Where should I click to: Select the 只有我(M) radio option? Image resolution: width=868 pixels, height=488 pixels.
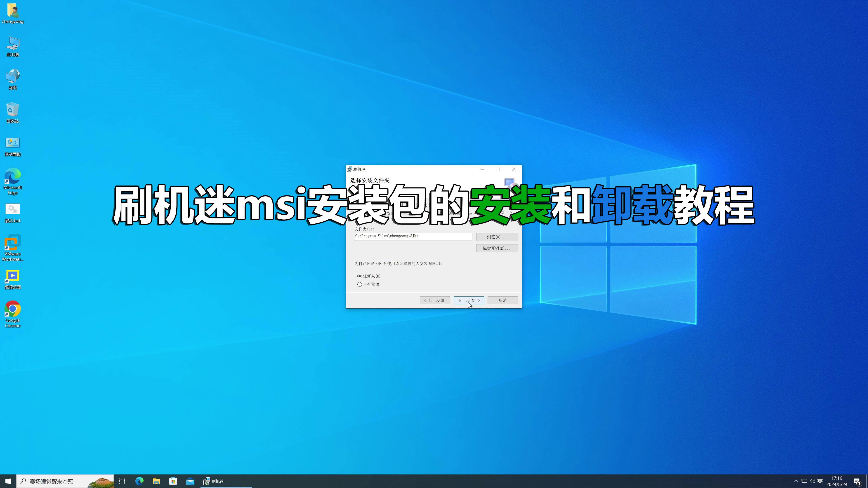pos(369,284)
